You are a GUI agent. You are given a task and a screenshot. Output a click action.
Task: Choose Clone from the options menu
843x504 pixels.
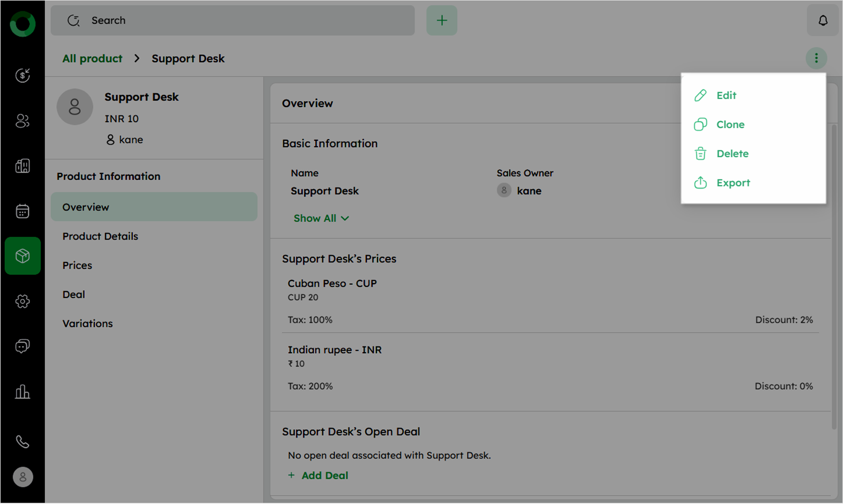tap(730, 124)
